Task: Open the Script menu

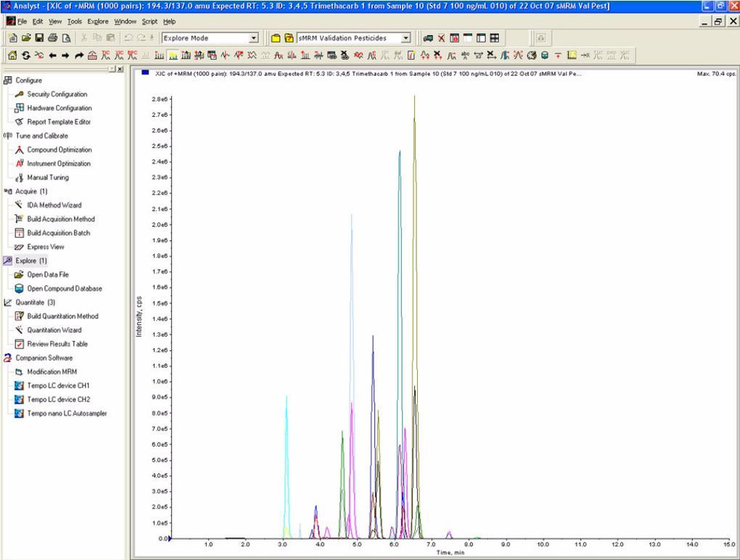Action: pos(149,21)
